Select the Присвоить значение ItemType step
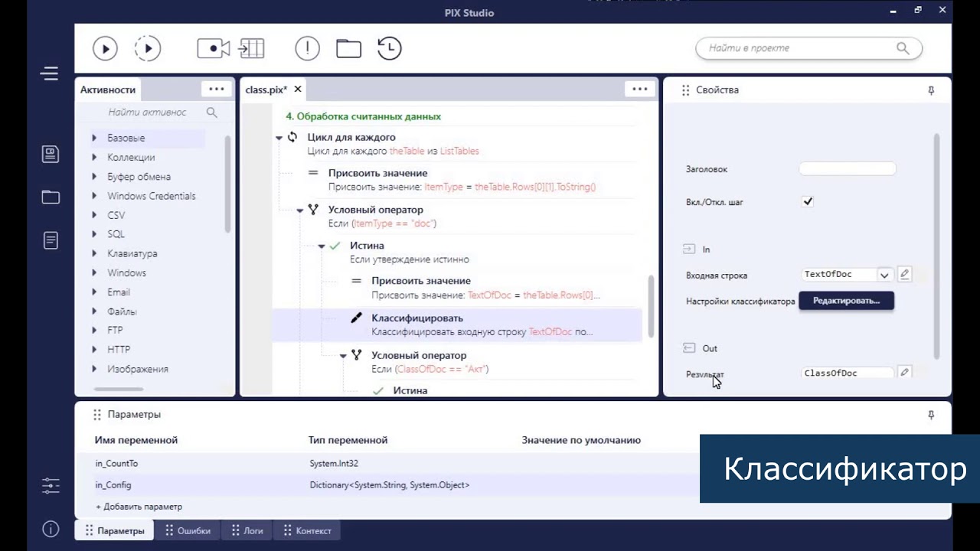 [462, 180]
